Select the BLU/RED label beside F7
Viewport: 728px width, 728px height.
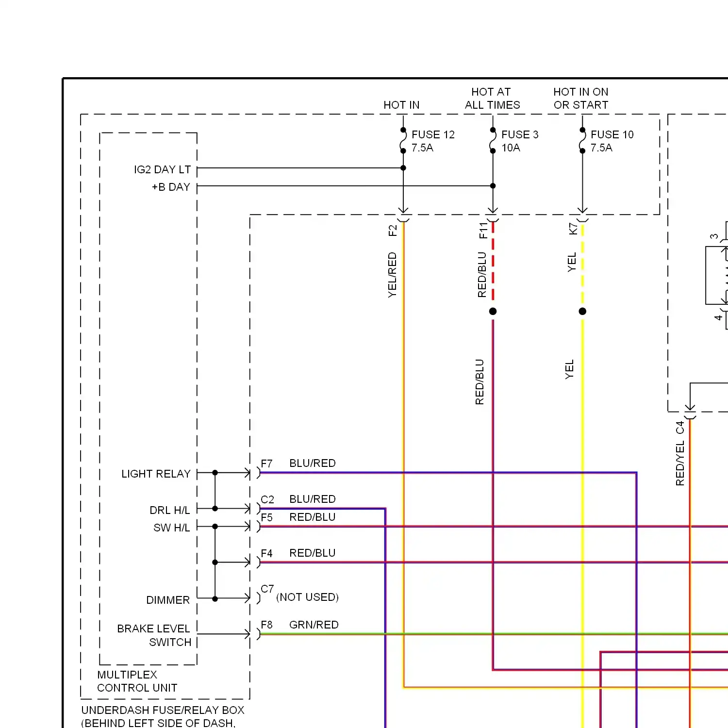(x=313, y=463)
